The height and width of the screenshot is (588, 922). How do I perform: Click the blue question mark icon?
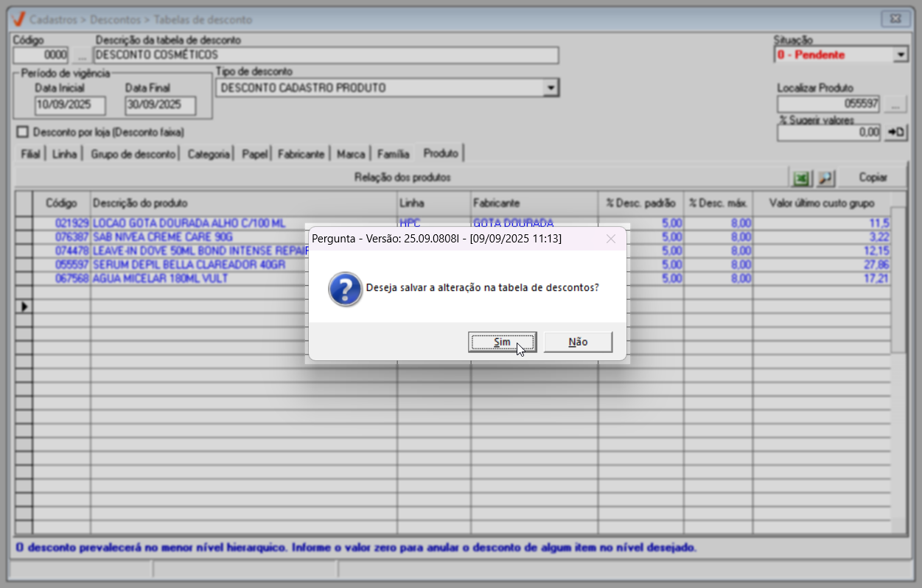pos(345,289)
